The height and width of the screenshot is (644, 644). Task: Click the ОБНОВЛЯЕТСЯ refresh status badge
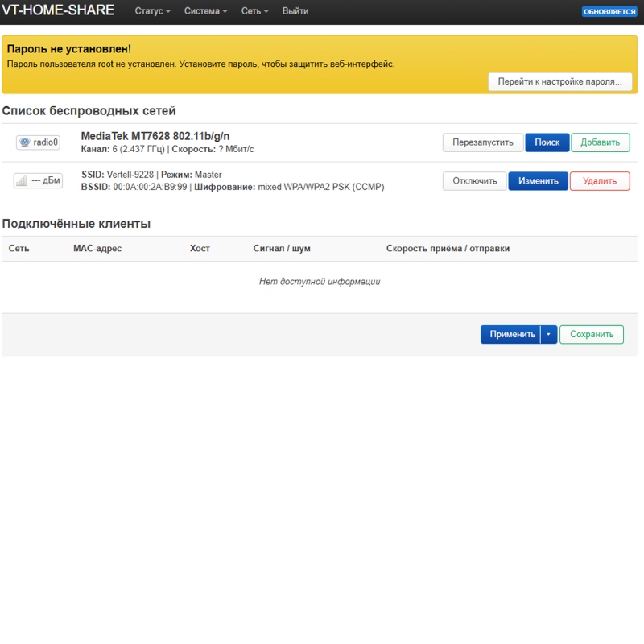click(609, 11)
